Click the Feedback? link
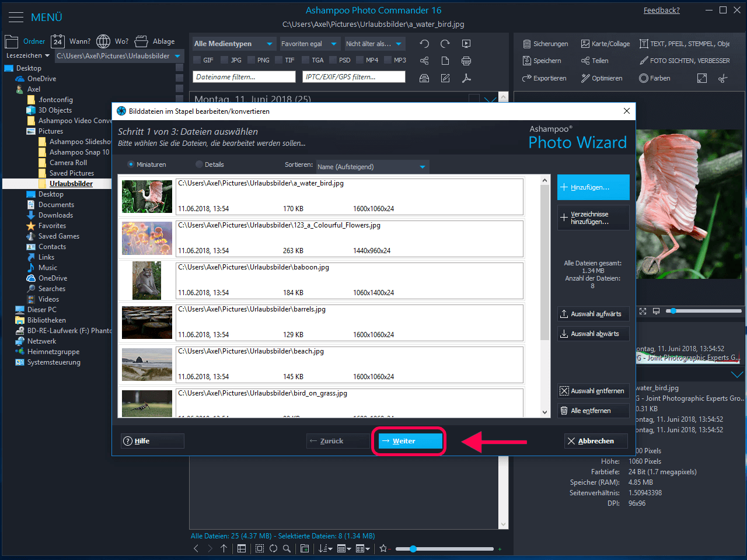This screenshot has height=560, width=747. [x=662, y=10]
